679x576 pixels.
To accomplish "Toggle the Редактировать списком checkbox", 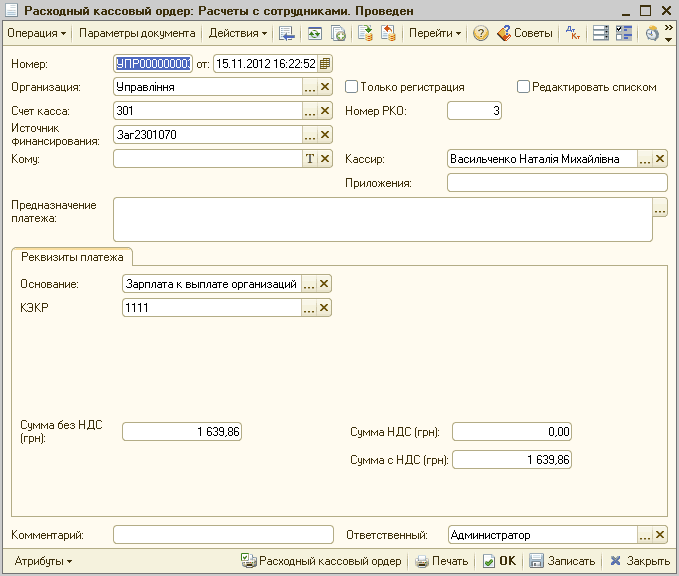I will click(524, 87).
